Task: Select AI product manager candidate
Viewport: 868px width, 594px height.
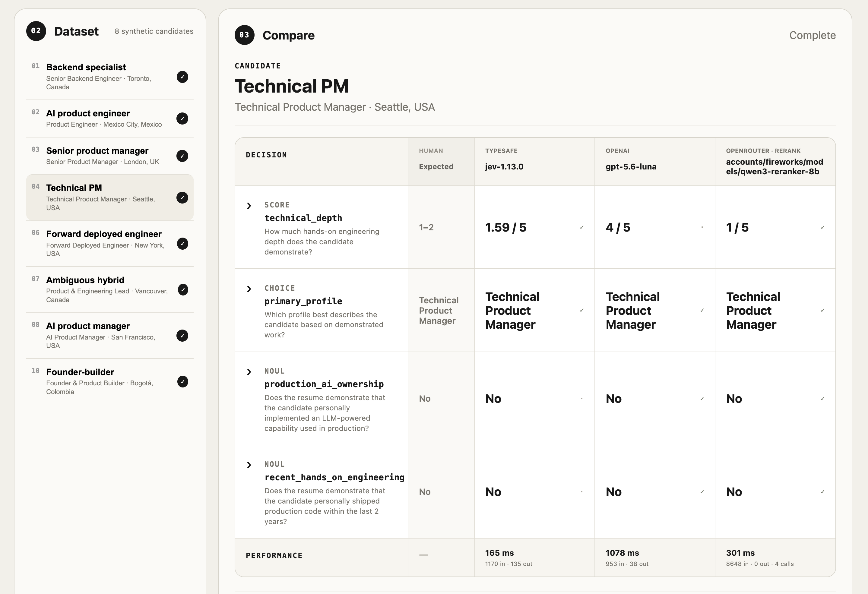Action: [x=110, y=335]
